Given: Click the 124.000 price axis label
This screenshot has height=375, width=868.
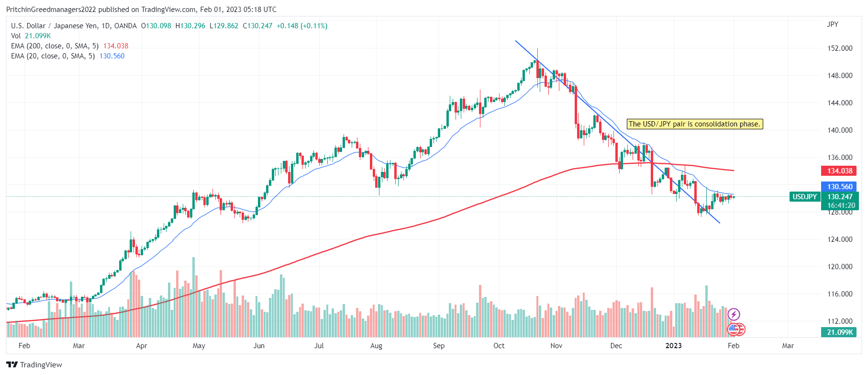Looking at the screenshot, I should point(840,239).
